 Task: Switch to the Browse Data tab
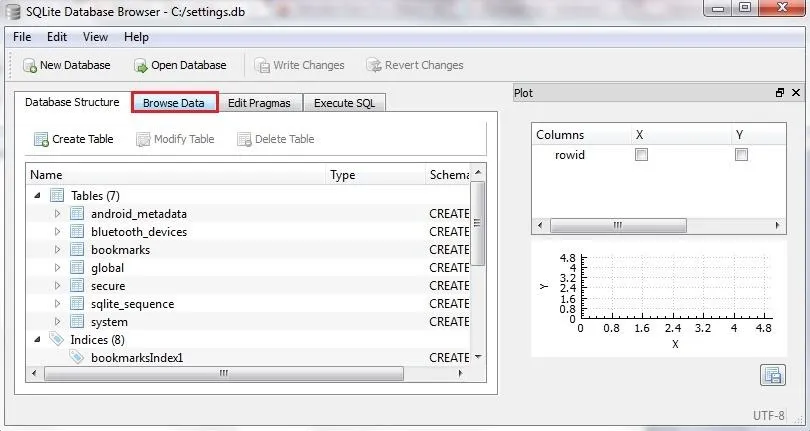point(174,103)
